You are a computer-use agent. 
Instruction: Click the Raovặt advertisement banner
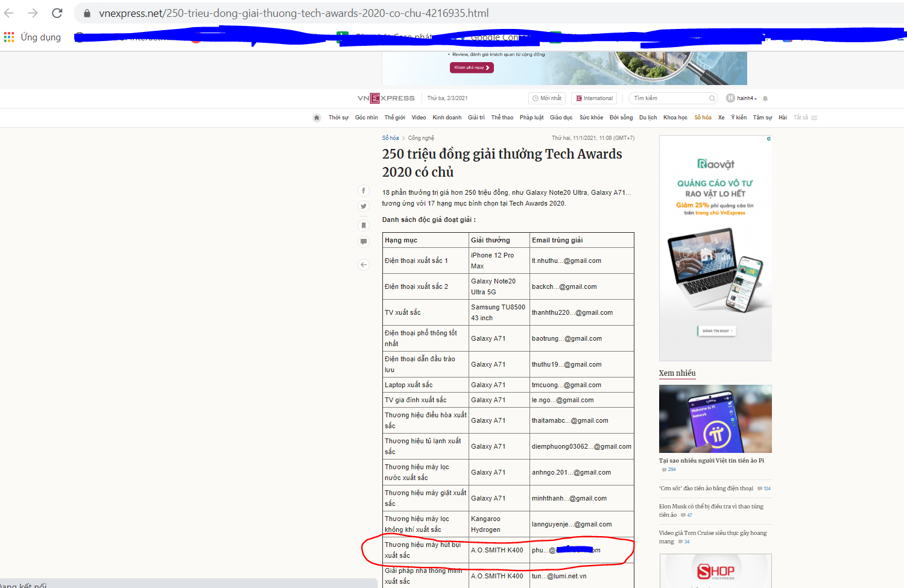tap(715, 248)
